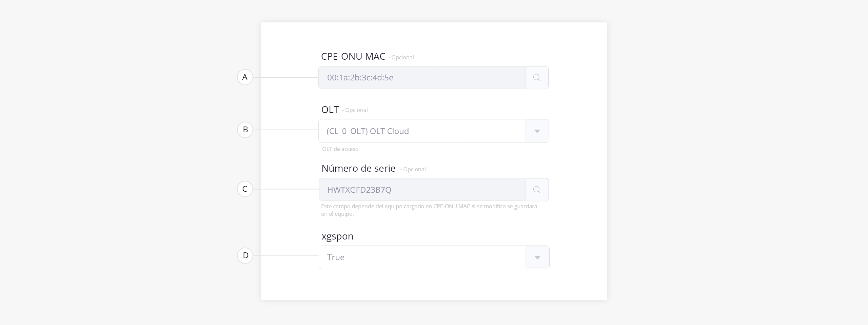Expand the OLT dropdown arrow

coord(537,131)
